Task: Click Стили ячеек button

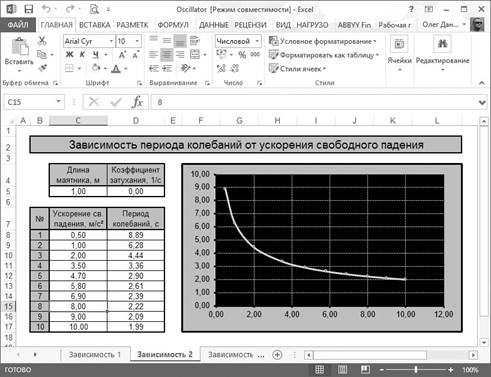Action: coord(297,69)
